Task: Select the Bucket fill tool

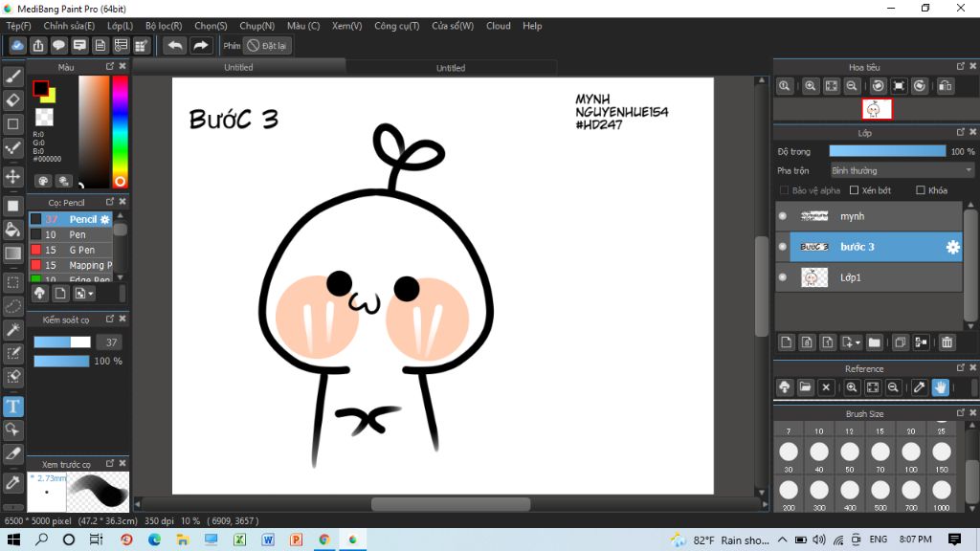Action: coord(13,230)
